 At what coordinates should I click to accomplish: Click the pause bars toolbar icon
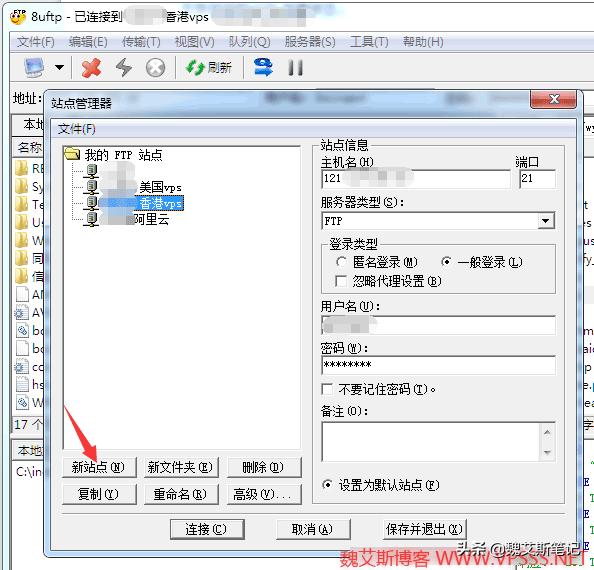click(x=295, y=68)
